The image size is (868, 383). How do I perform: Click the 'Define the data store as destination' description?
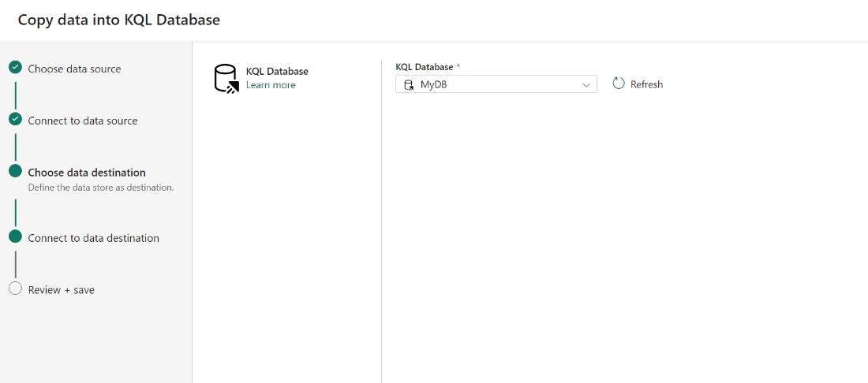point(100,188)
